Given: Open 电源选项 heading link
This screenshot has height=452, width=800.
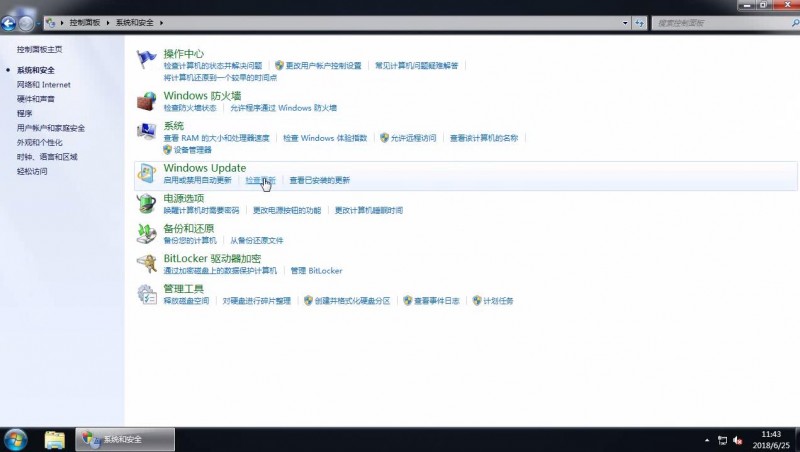Looking at the screenshot, I should pyautogui.click(x=184, y=198).
